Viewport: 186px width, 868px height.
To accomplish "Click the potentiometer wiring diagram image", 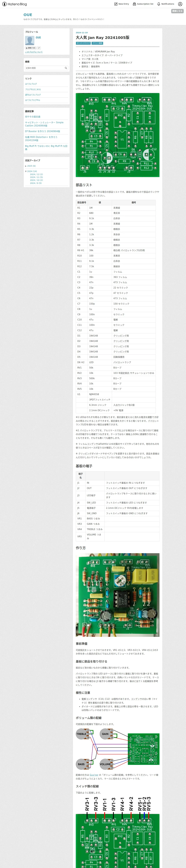I will point(117,749).
